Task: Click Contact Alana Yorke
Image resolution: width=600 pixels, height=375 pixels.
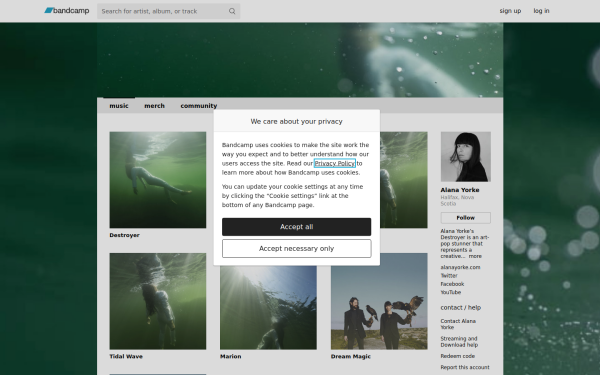Action: click(458, 324)
